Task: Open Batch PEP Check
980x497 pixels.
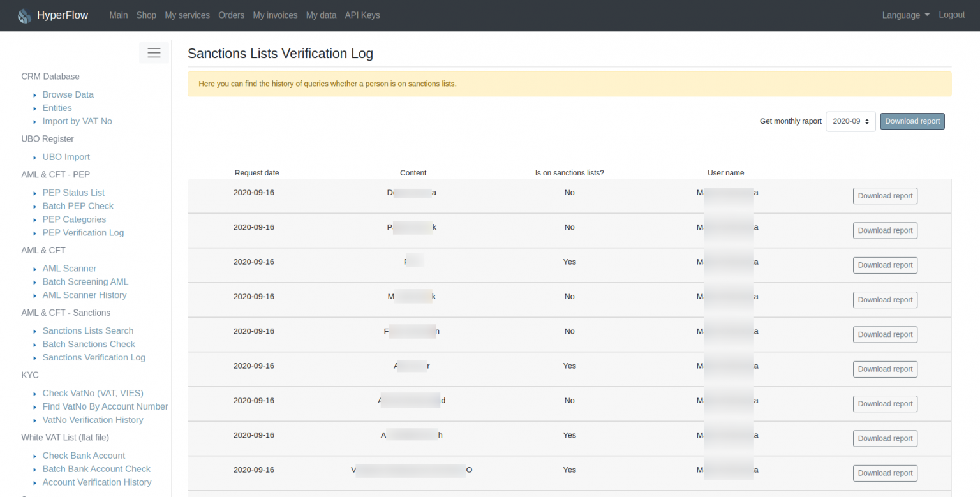Action: pyautogui.click(x=78, y=206)
